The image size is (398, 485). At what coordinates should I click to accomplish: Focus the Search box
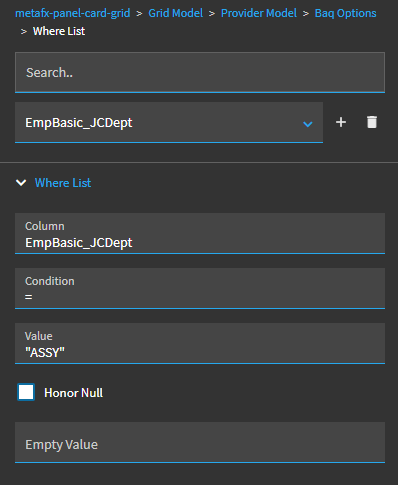pos(200,72)
